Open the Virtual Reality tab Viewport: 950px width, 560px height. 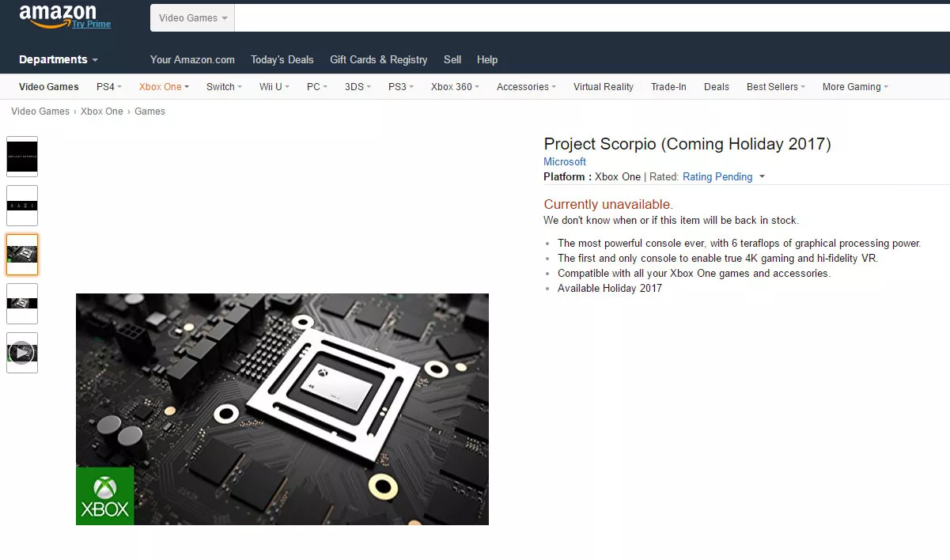(x=604, y=87)
